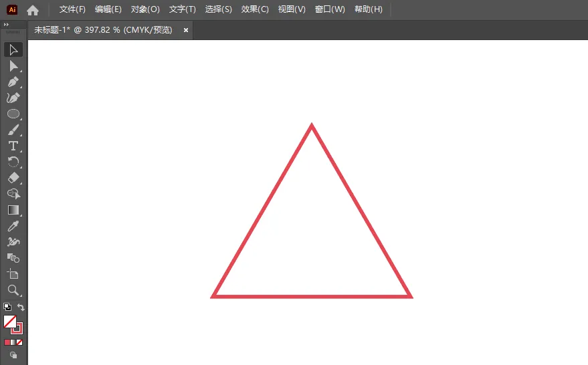The height and width of the screenshot is (365, 588).
Task: Select the Artboard tool
Action: (13, 274)
